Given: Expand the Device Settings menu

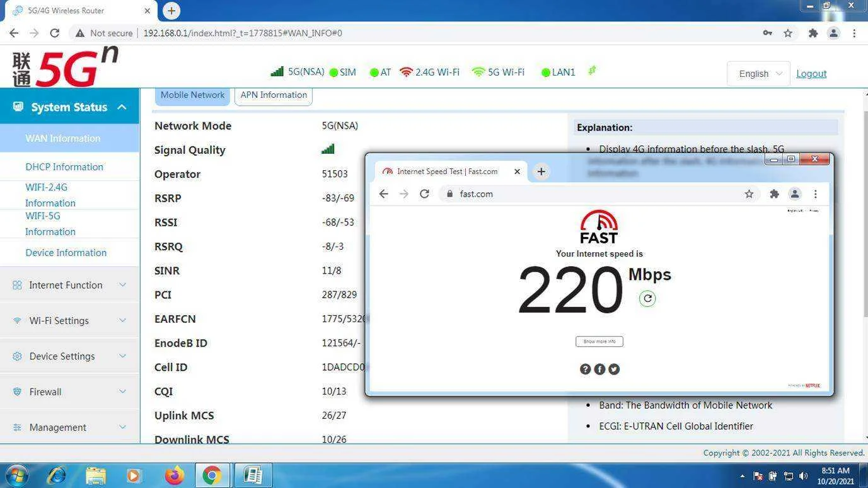Looking at the screenshot, I should [x=69, y=356].
